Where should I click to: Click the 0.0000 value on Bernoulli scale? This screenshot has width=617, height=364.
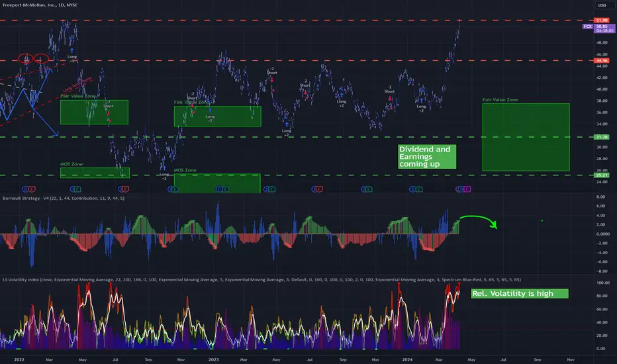tap(603, 234)
